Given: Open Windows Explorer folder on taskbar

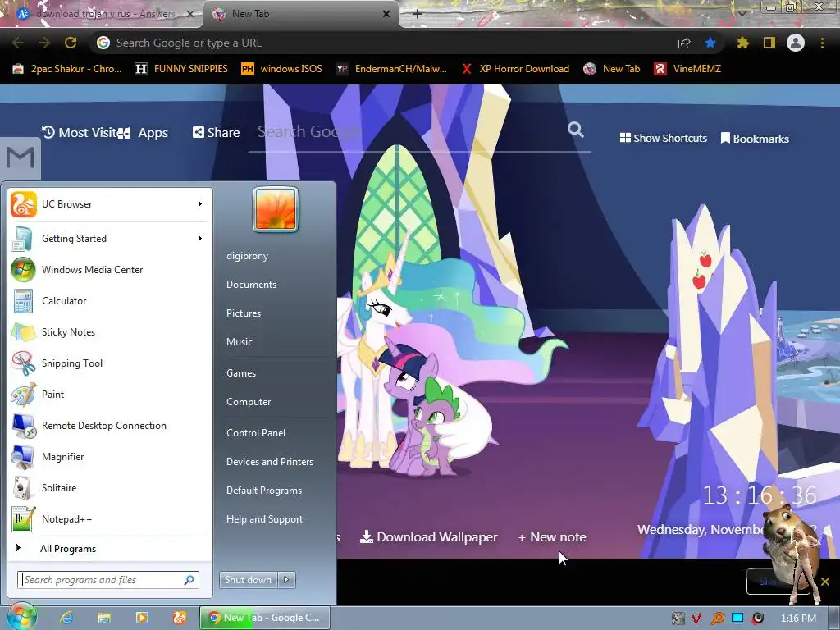Looking at the screenshot, I should [104, 618].
